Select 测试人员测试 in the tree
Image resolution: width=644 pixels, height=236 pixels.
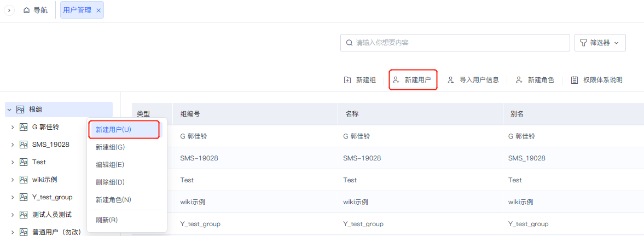[52, 215]
